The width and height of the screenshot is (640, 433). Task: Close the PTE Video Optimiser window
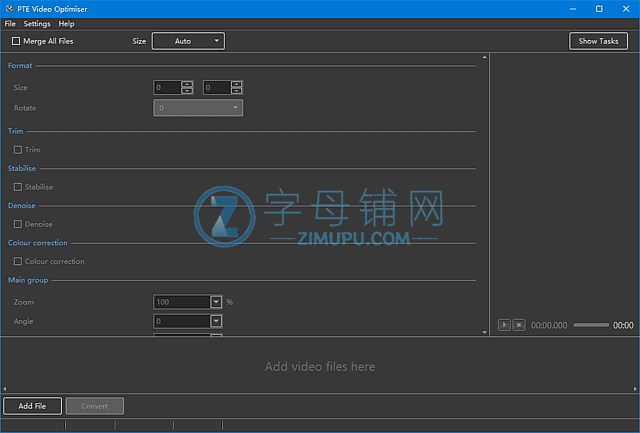pyautogui.click(x=626, y=9)
